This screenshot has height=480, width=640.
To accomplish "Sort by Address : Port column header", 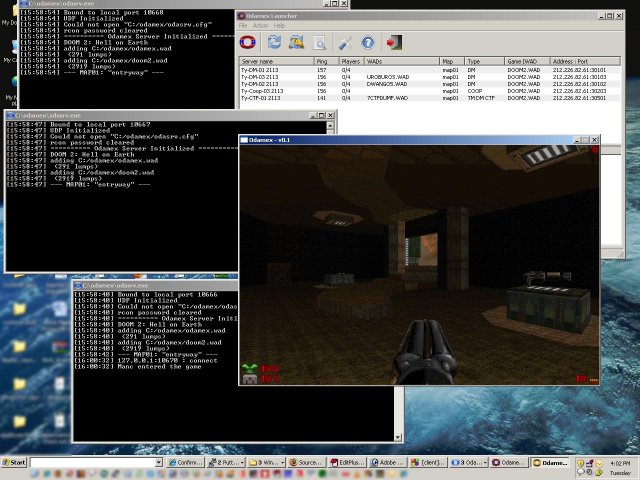I will point(585,61).
